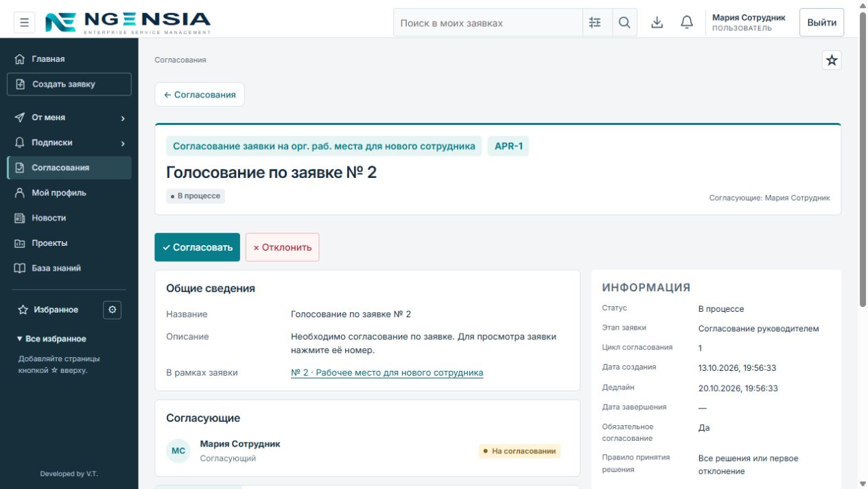Click Все решения или первое отклонение value
Screen dimensions: 868x489
click(x=749, y=465)
